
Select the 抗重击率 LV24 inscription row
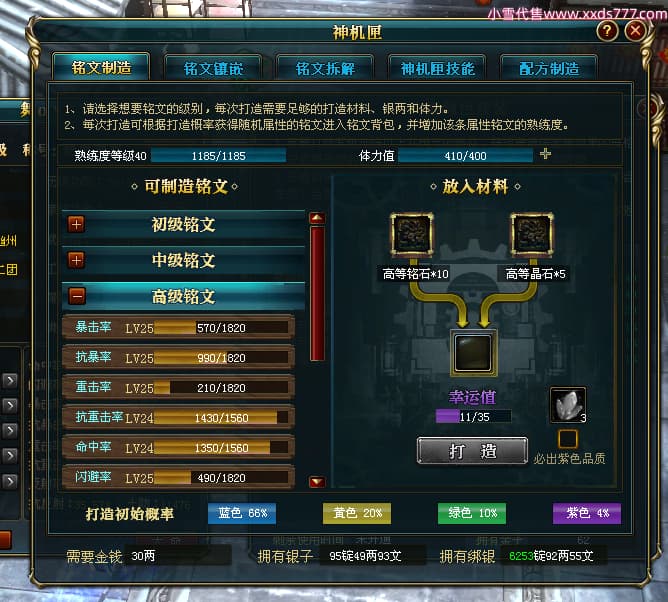pyautogui.click(x=179, y=417)
